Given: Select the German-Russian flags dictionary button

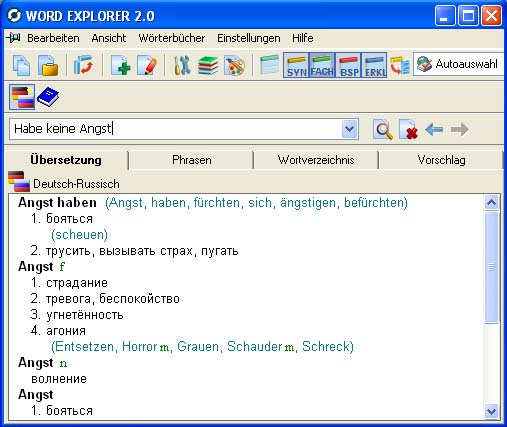Looking at the screenshot, I should click(x=22, y=97).
